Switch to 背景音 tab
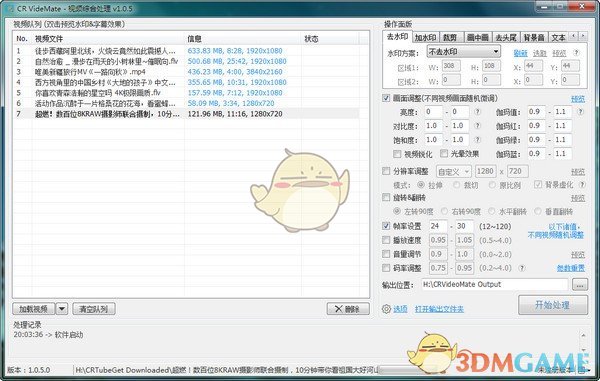Viewport: 600px width, 381px height. click(534, 37)
